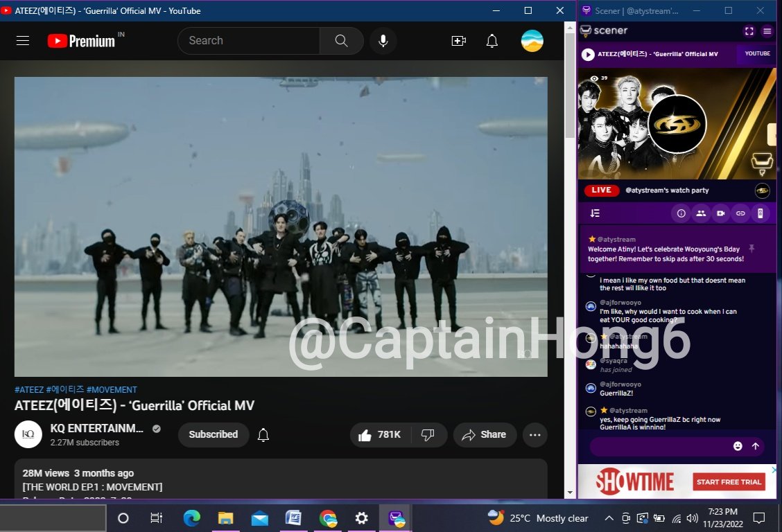Image resolution: width=782 pixels, height=532 pixels.
Task: Launch Microsoft Edge from taskbar
Action: (x=191, y=519)
